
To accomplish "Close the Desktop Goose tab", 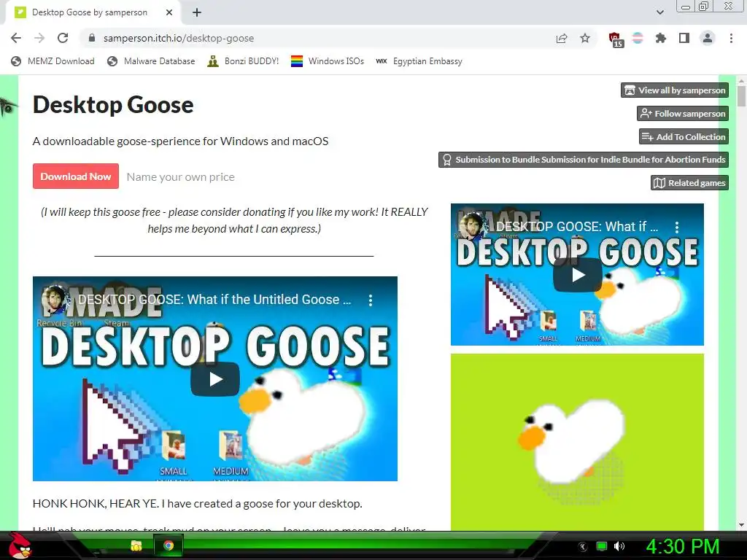I will click(x=169, y=12).
